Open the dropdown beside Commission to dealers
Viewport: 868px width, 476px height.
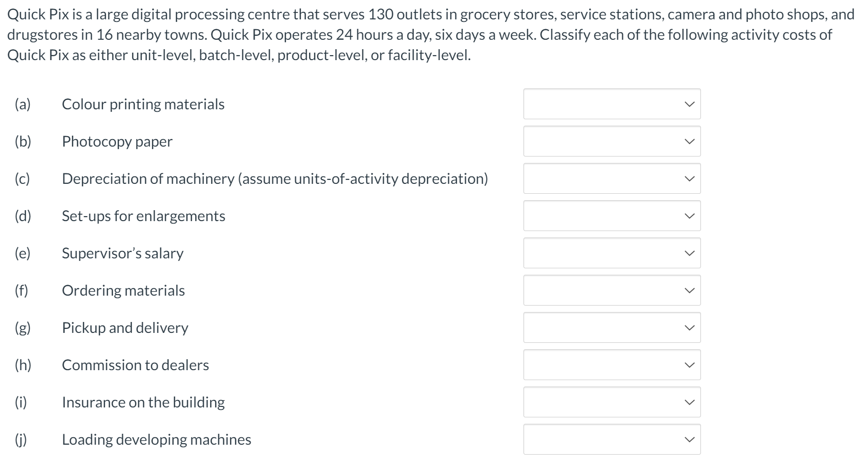(x=611, y=365)
